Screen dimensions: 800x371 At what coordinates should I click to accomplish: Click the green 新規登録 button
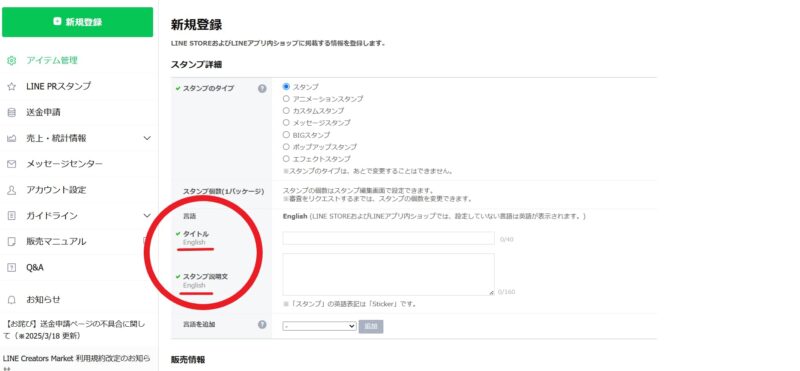[78, 22]
